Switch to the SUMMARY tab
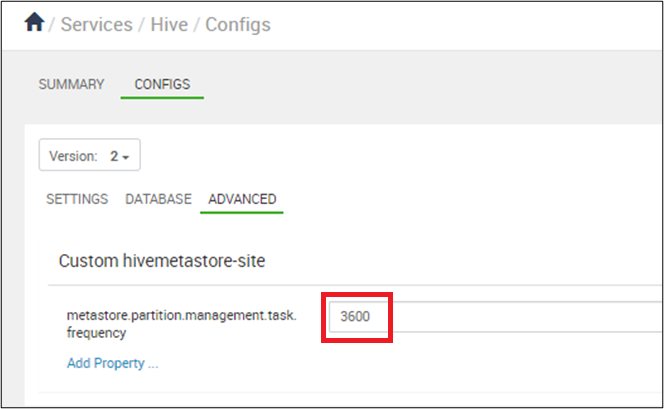 72,84
